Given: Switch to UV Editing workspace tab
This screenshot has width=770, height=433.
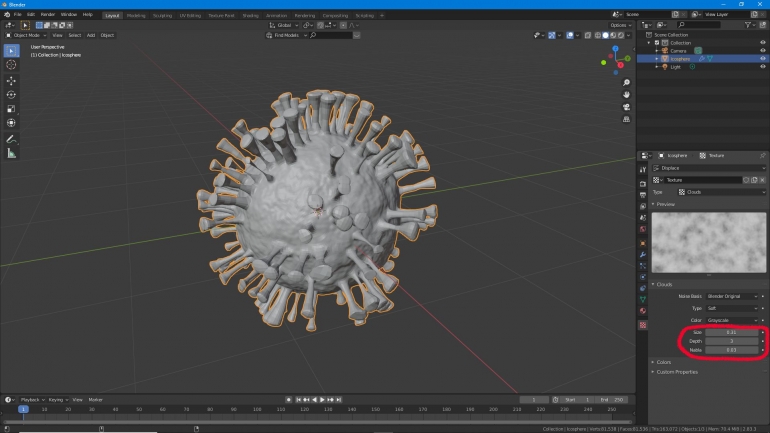Looking at the screenshot, I should click(x=190, y=16).
